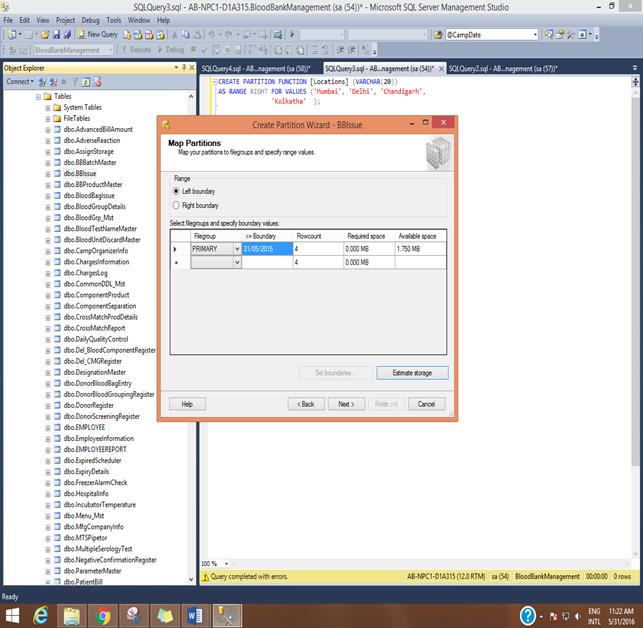
Task: Go back with the wizard's Back button
Action: pyautogui.click(x=304, y=404)
